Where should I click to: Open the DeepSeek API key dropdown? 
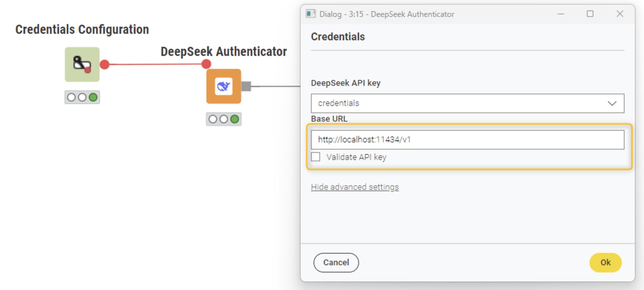(467, 103)
